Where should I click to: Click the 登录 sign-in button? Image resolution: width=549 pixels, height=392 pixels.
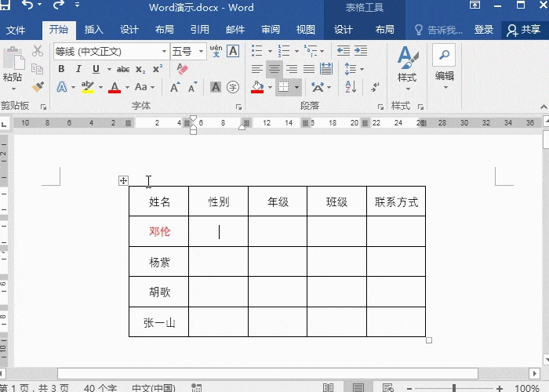point(484,30)
